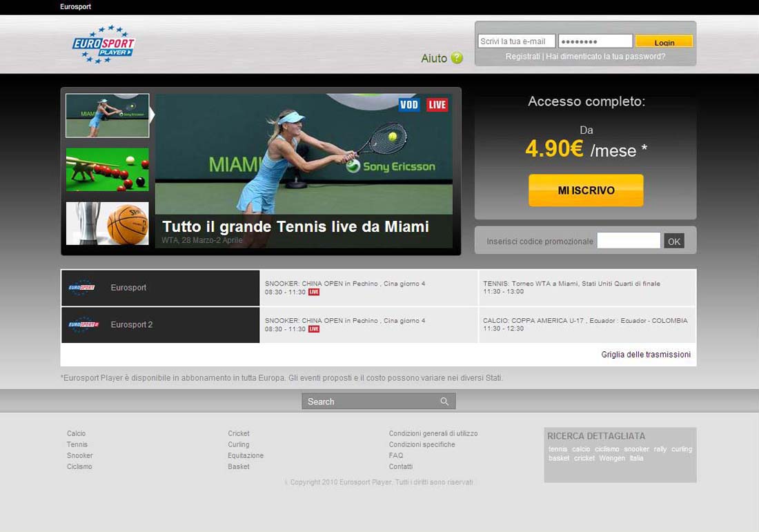This screenshot has height=532, width=759.
Task: Click 'ciclismo' tag in Ricerca Dettagliata
Action: coord(607,449)
